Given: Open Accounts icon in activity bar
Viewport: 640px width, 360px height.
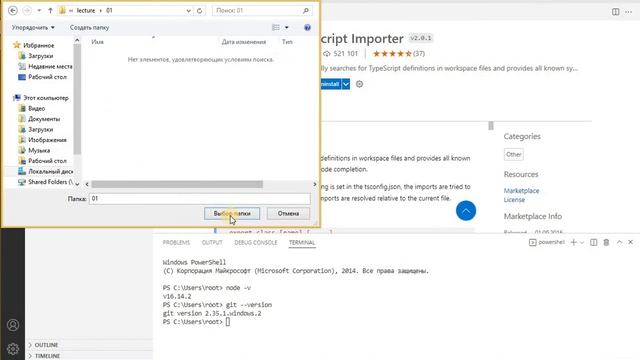Looking at the screenshot, I should (13, 325).
